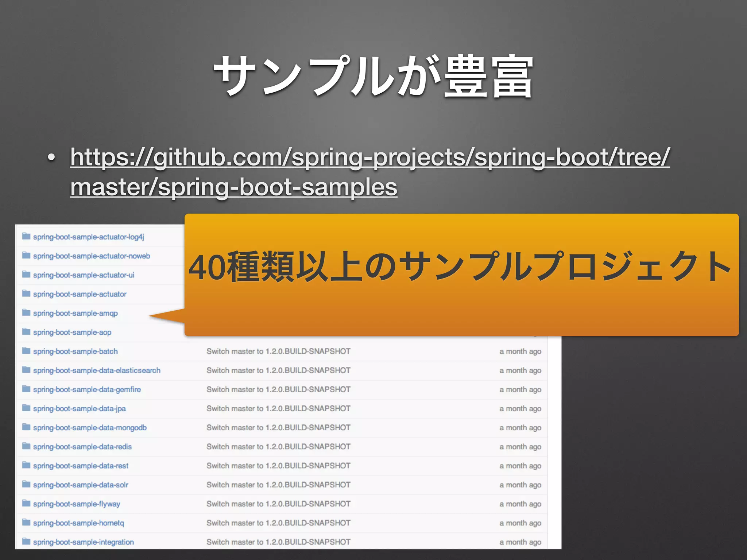
Task: Open the spring-boot-sample-data-mongodb folder link
Action: pos(90,427)
